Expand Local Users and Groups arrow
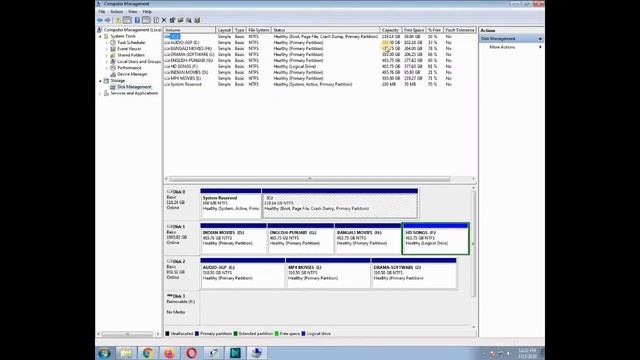 pyautogui.click(x=107, y=62)
